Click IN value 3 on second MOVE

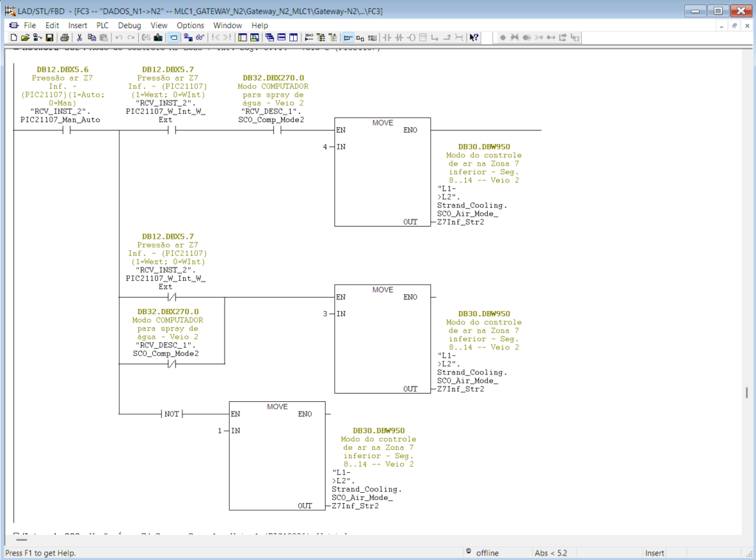point(325,313)
